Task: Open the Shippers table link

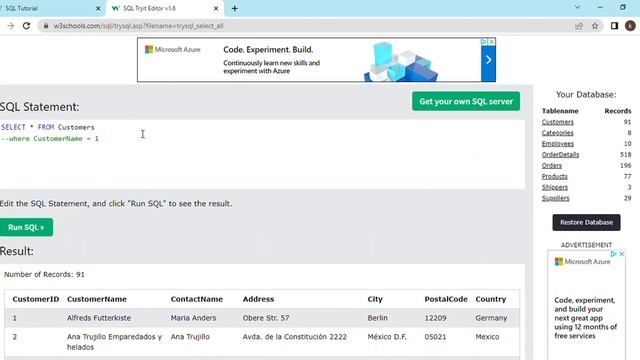Action: click(x=555, y=187)
